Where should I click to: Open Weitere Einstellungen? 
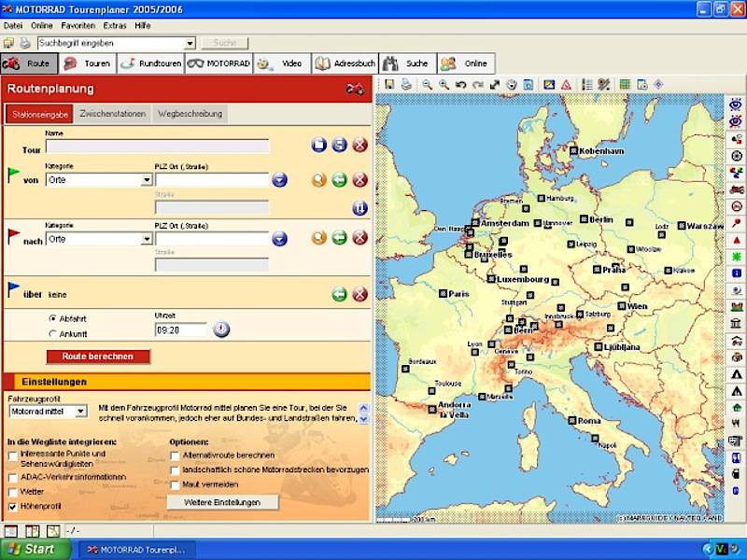[222, 502]
